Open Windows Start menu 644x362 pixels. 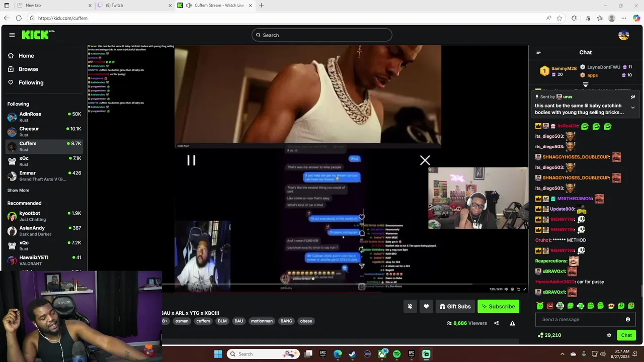tap(218, 354)
